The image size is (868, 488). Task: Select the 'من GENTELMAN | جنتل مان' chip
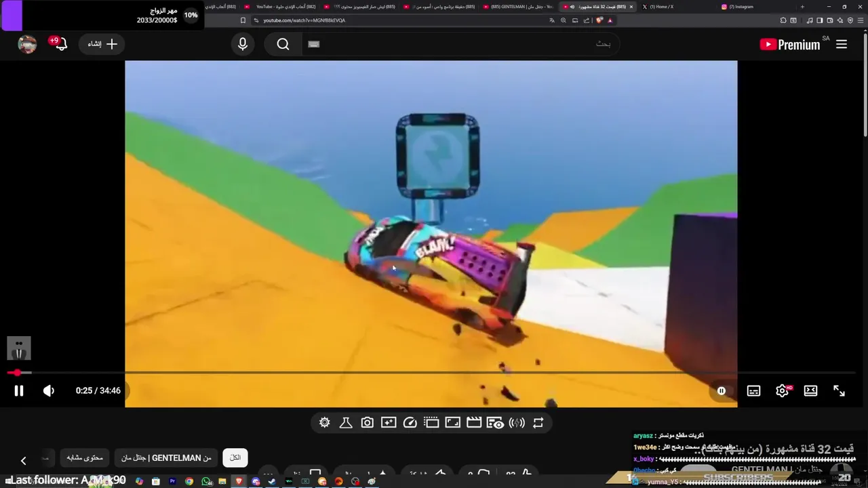pyautogui.click(x=166, y=457)
